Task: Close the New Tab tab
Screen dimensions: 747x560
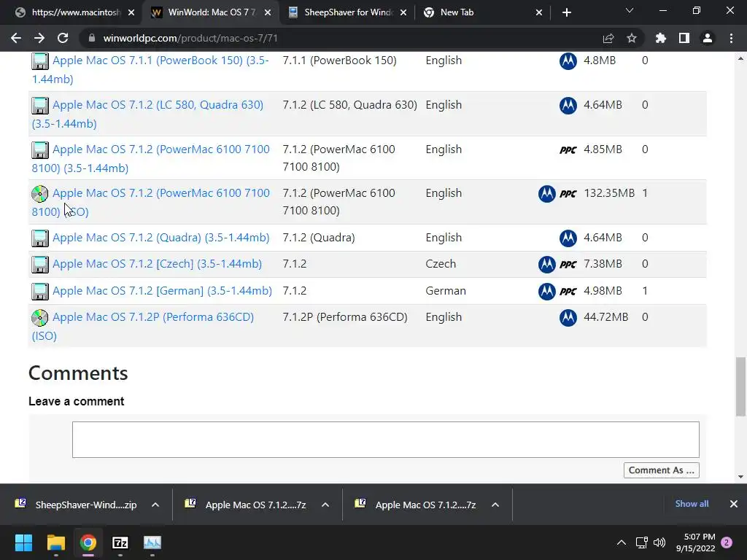Action: [x=539, y=13]
